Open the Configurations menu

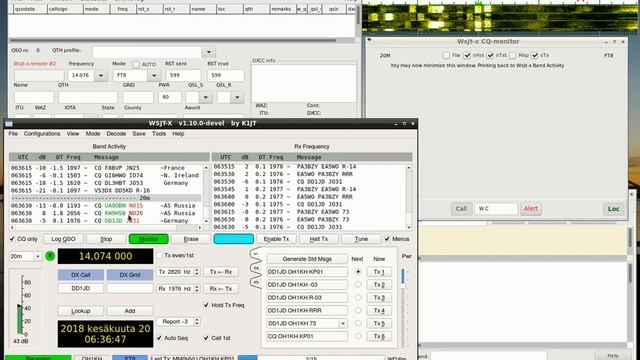click(42, 134)
